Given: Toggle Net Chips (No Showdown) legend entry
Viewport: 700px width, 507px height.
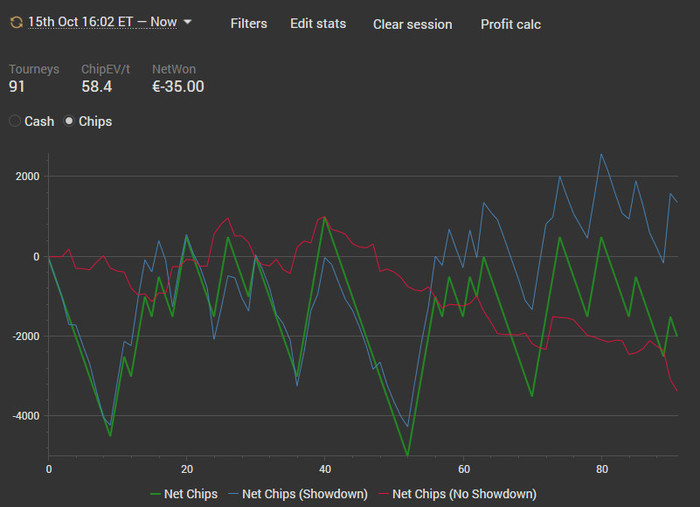Looking at the screenshot, I should (458, 494).
